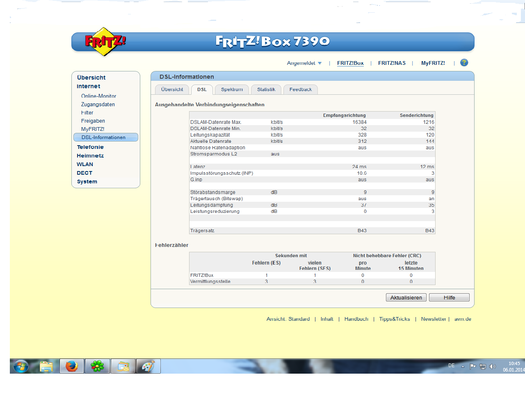
Task: Click the DE language indicator
Action: 452,365
